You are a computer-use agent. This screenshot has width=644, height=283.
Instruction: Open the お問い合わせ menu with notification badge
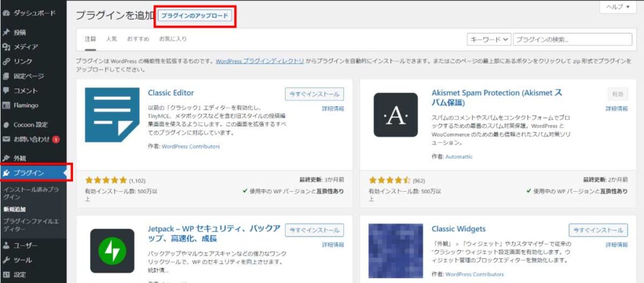[x=31, y=139]
